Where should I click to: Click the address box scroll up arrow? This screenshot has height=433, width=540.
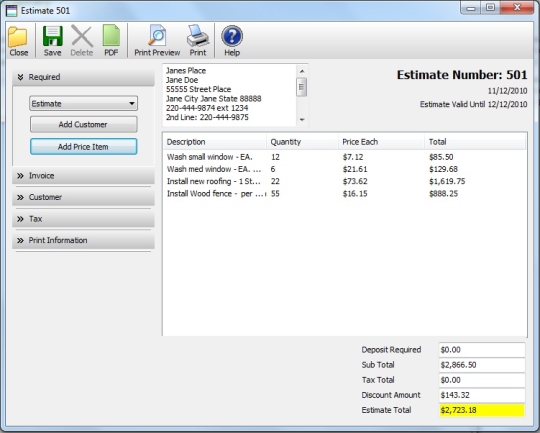point(302,71)
